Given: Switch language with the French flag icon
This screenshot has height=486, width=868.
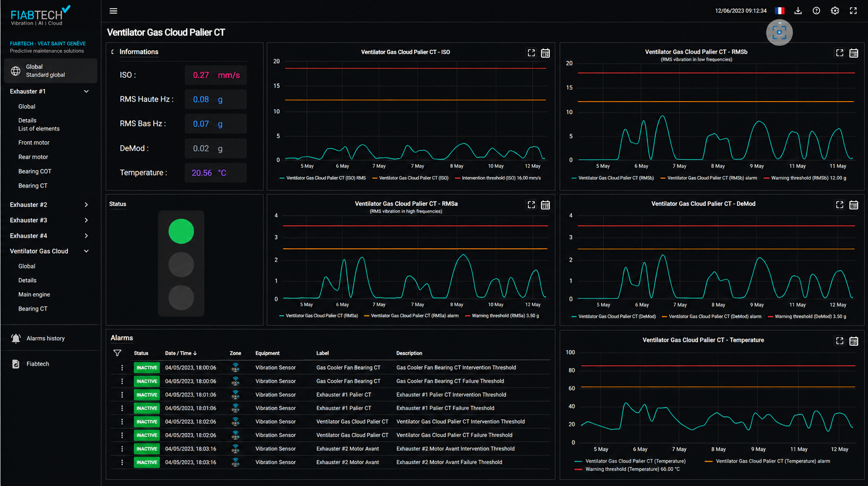Looking at the screenshot, I should click(779, 11).
